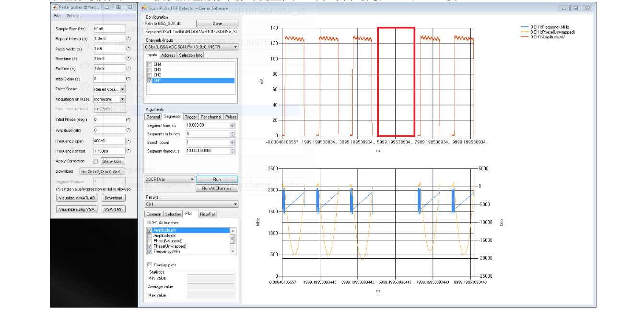This screenshot has width=644, height=310.
Task: Toggle the Overlap plots checkbox
Action: [x=150, y=265]
